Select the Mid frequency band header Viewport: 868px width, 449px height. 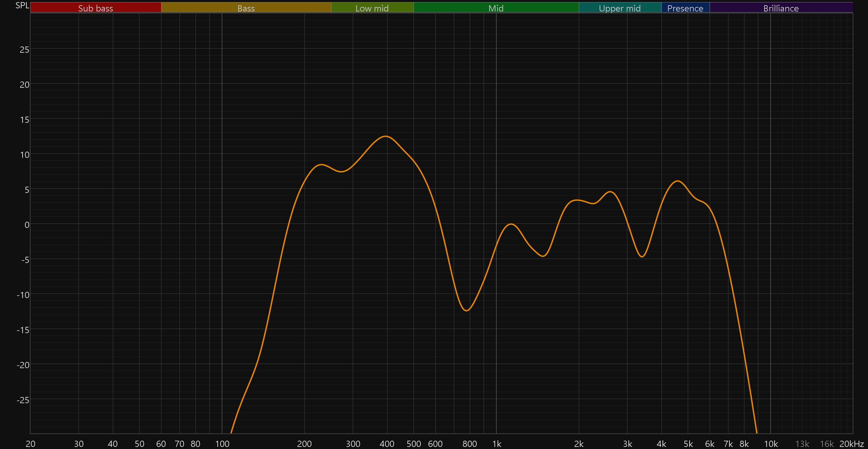click(496, 8)
